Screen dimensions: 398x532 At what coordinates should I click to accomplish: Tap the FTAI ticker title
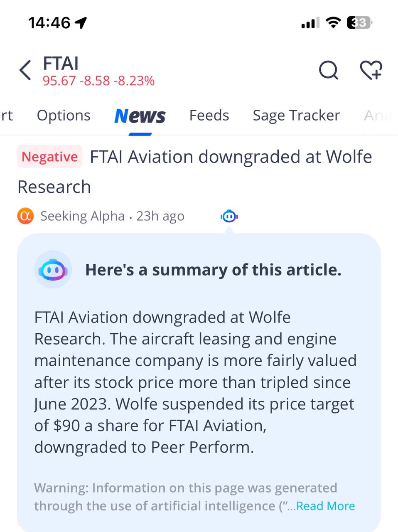click(61, 64)
